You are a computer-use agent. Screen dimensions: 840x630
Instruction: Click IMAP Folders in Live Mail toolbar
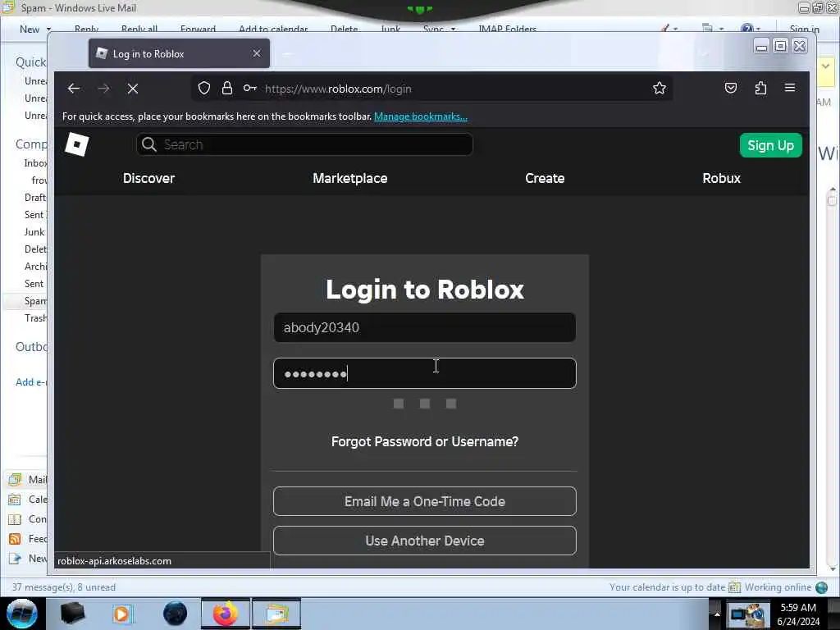507,30
